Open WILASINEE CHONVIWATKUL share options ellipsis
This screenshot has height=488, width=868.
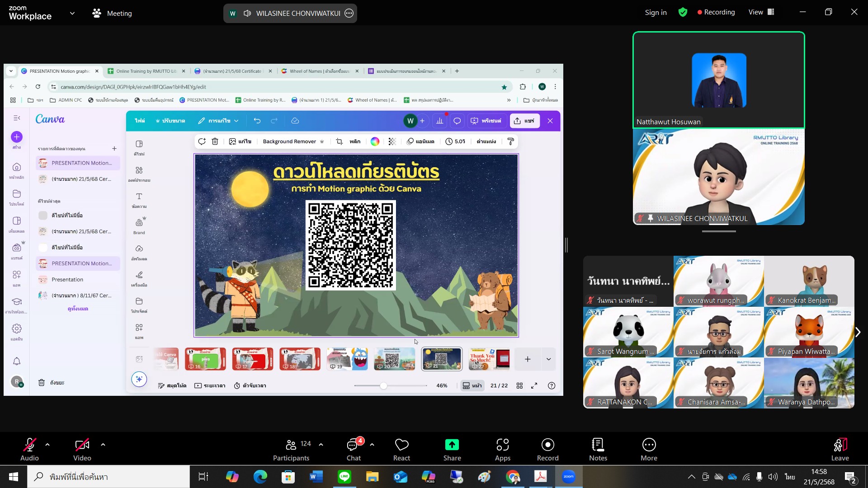349,13
